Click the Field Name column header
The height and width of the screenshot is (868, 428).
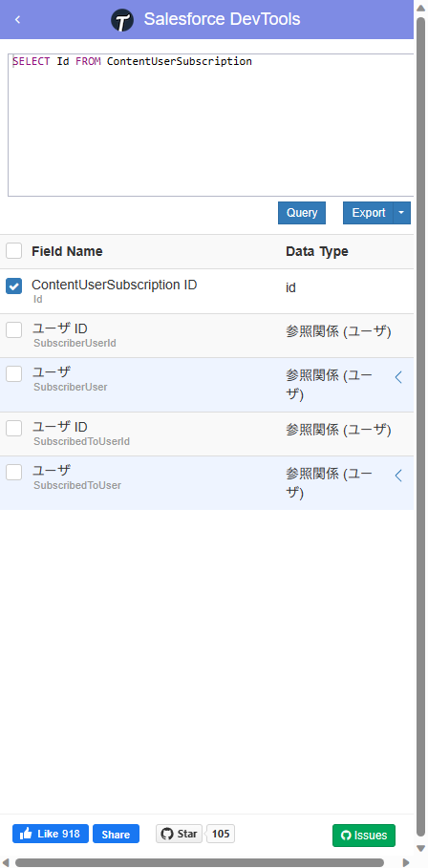(x=67, y=251)
